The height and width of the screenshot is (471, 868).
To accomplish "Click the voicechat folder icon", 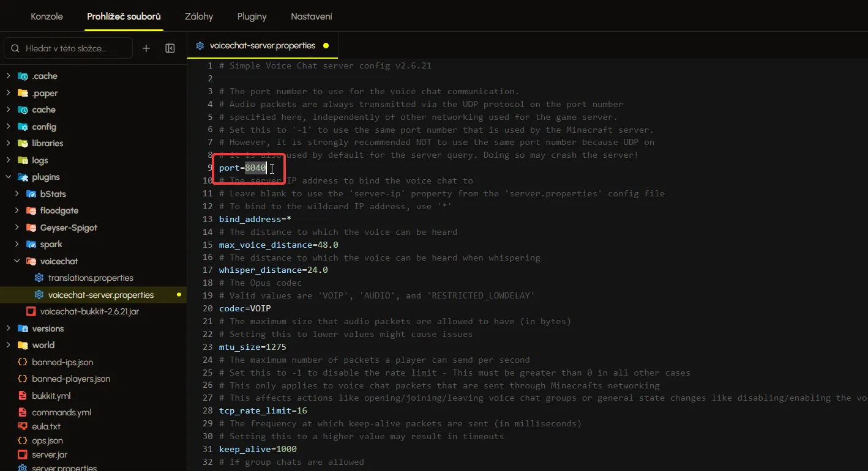I will point(31,261).
